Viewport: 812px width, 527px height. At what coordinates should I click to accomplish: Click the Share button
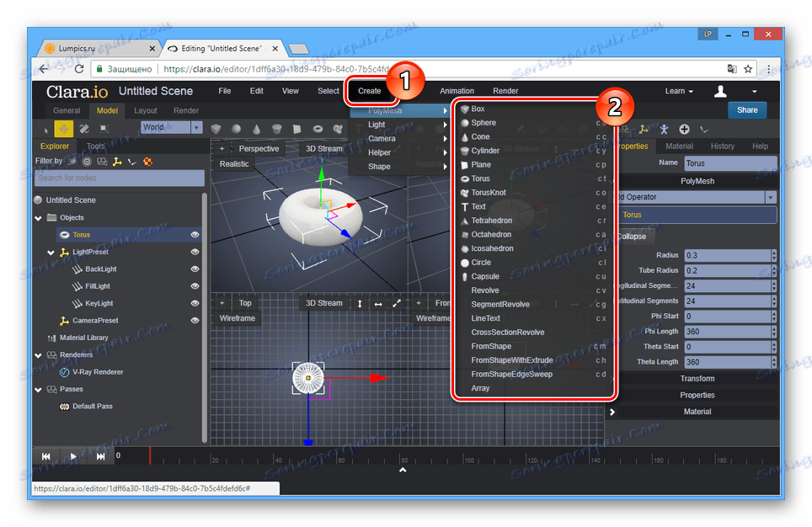(747, 110)
